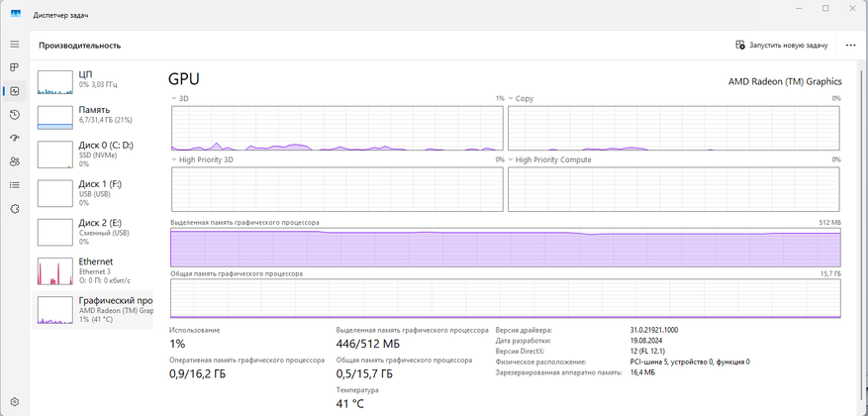Expand the 3D engine graph dropdown
This screenshot has height=416, width=868.
click(x=175, y=99)
